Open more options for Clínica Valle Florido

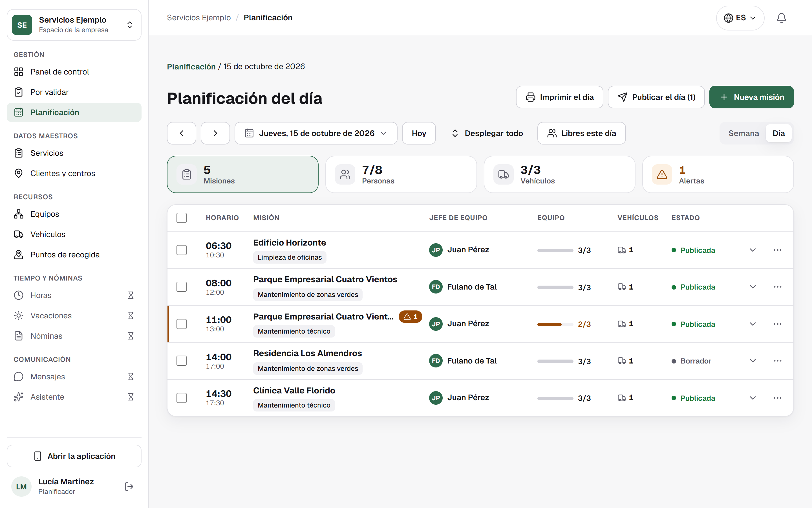click(x=777, y=398)
